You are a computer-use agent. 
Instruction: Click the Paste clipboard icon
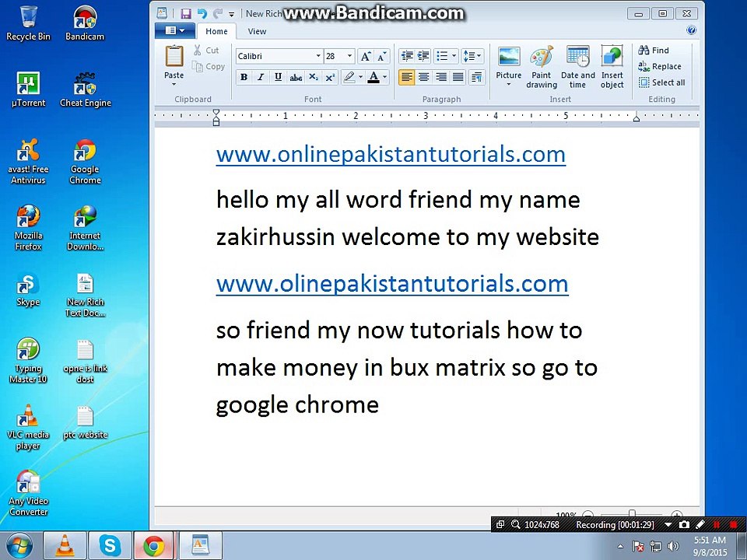[174, 57]
